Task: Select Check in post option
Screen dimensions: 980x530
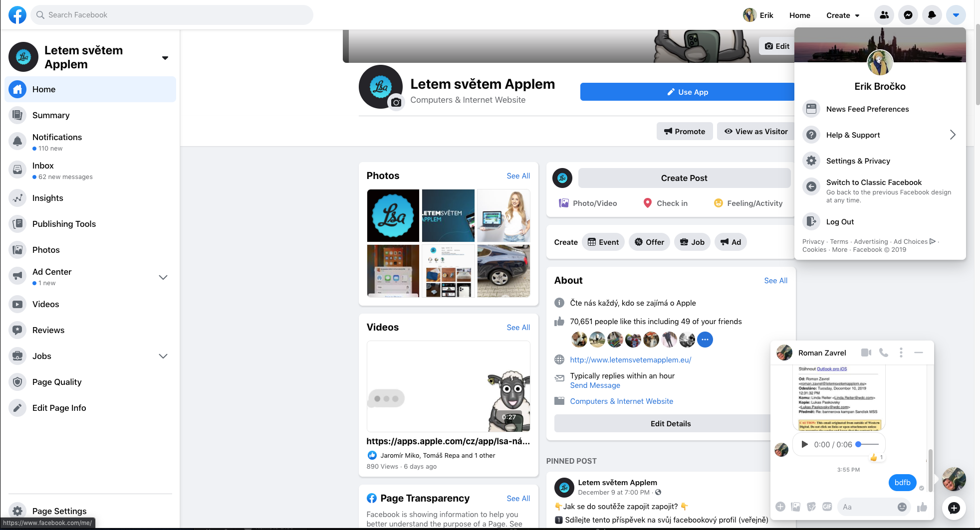Action: [665, 203]
